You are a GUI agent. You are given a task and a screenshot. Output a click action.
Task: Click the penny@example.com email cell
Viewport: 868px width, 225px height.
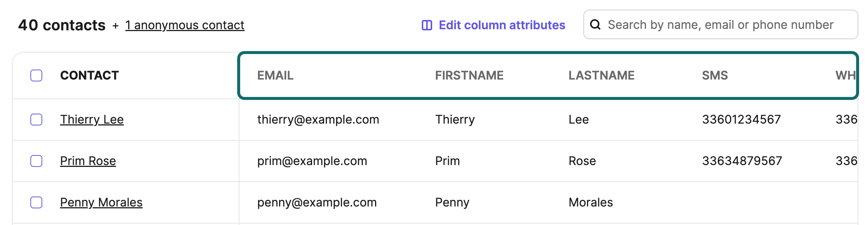pyautogui.click(x=317, y=202)
